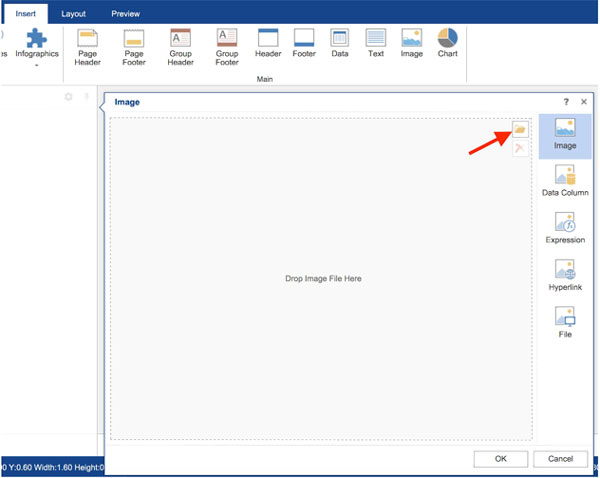Insert a Group Header band

point(180,47)
